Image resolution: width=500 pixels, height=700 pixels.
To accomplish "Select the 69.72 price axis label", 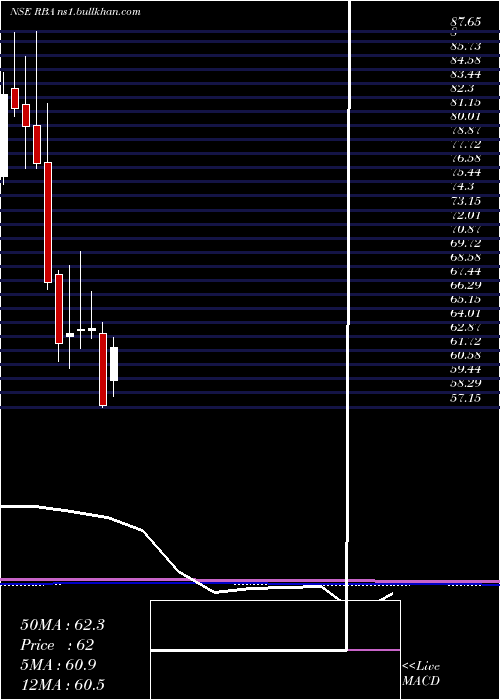I will click(x=466, y=243).
